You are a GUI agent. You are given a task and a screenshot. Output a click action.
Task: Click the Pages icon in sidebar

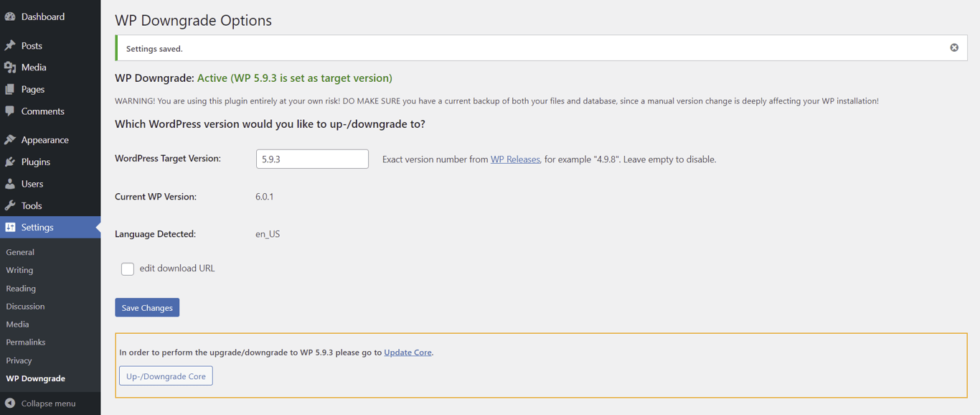(x=10, y=90)
